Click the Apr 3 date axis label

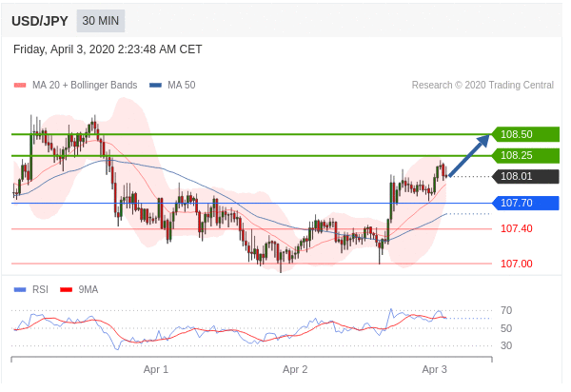[x=435, y=369]
